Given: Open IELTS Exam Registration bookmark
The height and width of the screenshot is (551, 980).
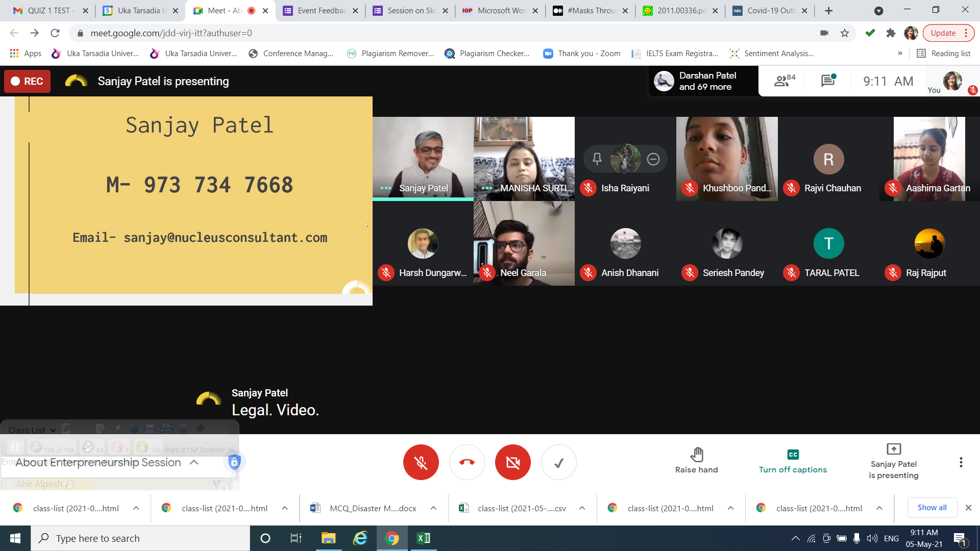Looking at the screenshot, I should 675,54.
